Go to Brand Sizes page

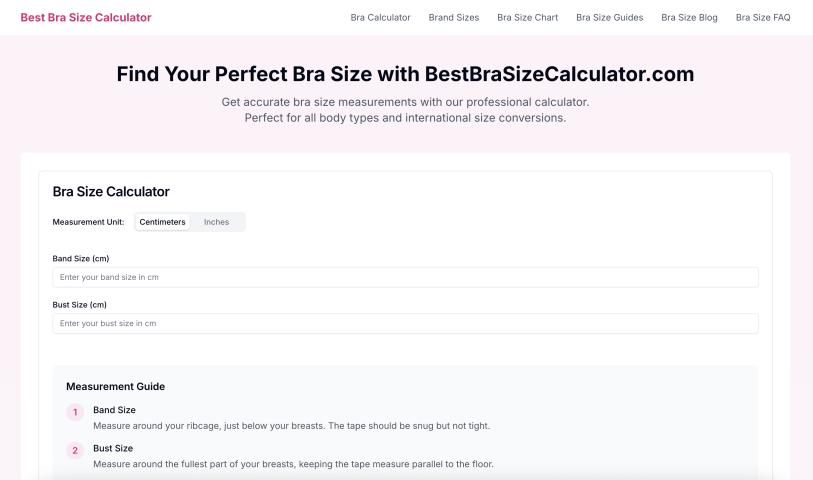coord(453,17)
